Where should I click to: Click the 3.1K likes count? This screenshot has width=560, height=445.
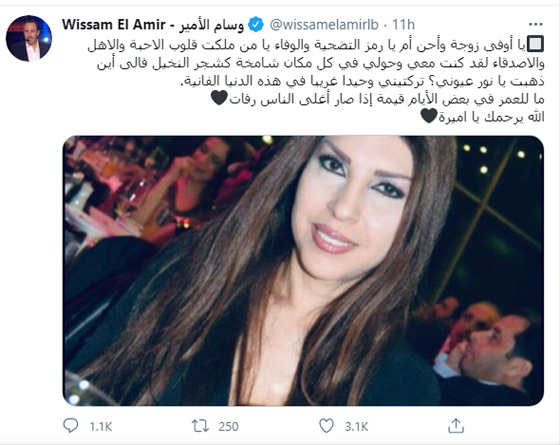click(x=356, y=426)
